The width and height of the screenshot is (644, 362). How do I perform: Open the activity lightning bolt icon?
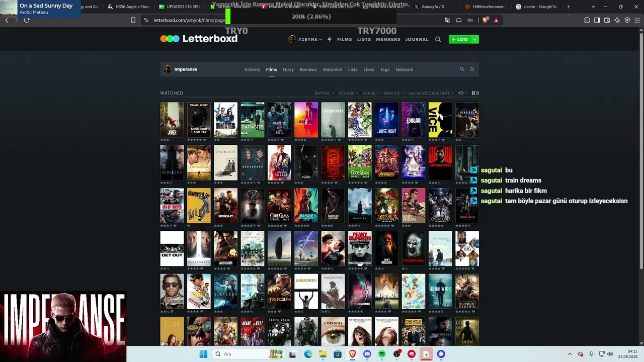pyautogui.click(x=330, y=39)
